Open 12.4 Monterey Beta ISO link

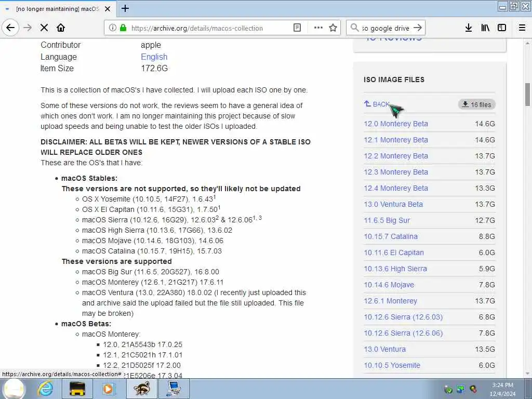coord(395,188)
